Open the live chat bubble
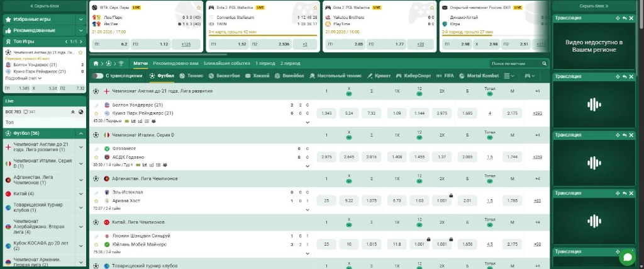 [627, 257]
